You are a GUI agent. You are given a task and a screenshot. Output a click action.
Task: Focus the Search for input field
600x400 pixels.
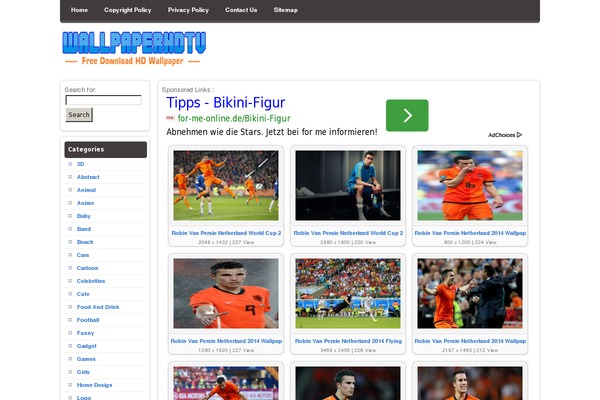coord(103,100)
